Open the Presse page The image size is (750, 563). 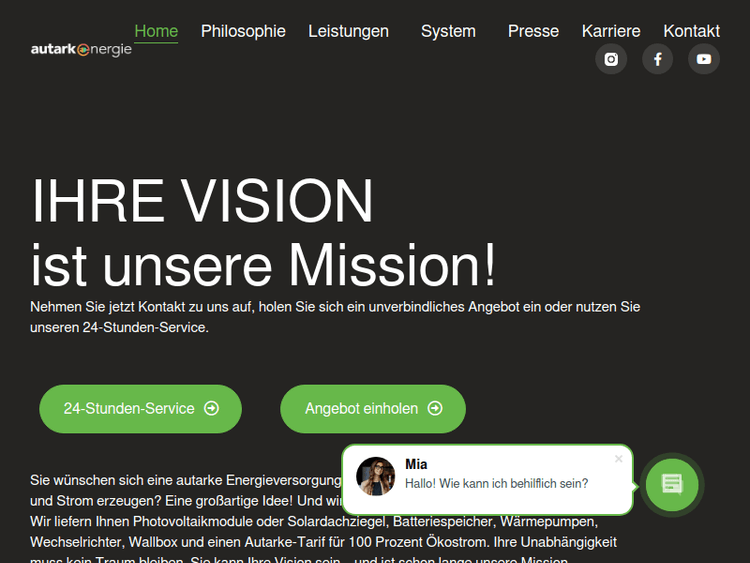click(533, 31)
